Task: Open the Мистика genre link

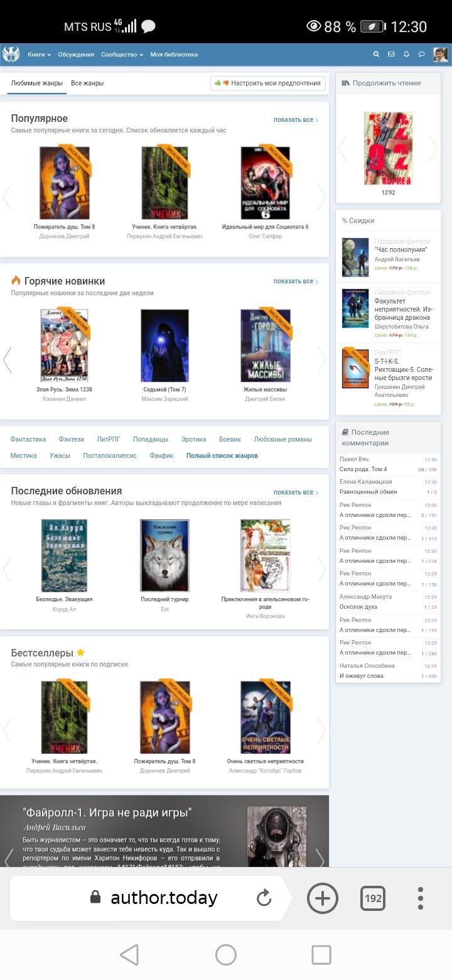Action: [x=24, y=455]
